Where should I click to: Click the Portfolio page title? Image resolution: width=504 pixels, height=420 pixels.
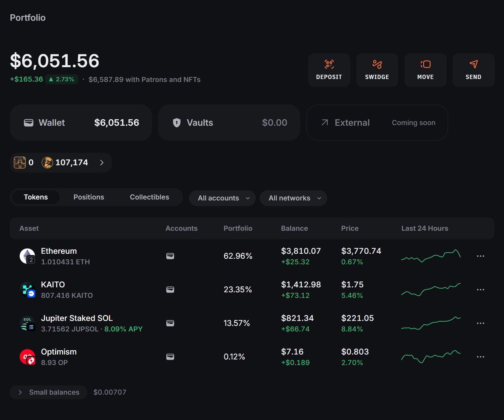pyautogui.click(x=28, y=18)
